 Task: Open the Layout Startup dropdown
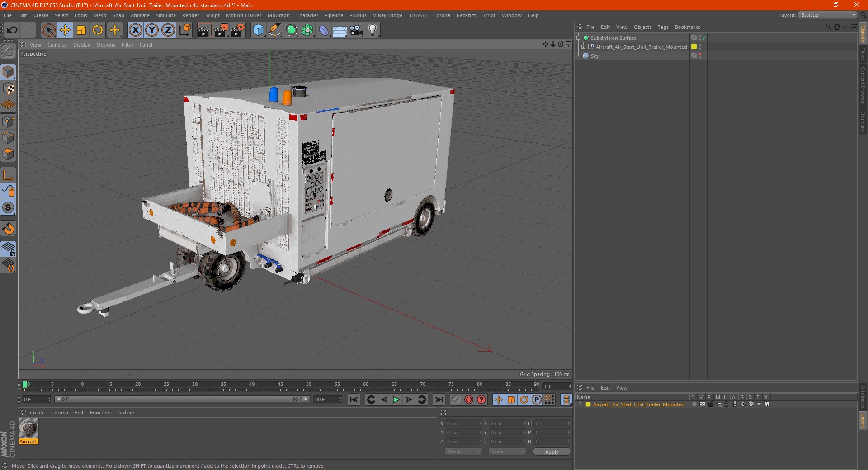point(828,15)
